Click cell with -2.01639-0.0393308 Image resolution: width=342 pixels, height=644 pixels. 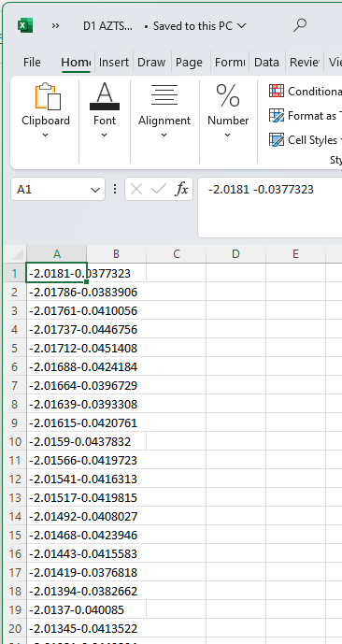[x=57, y=404]
